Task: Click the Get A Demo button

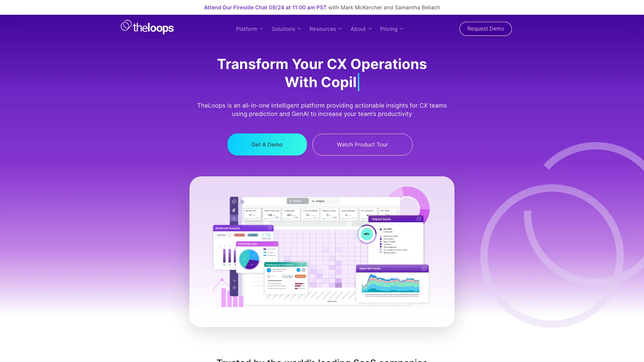Action: 267,144
